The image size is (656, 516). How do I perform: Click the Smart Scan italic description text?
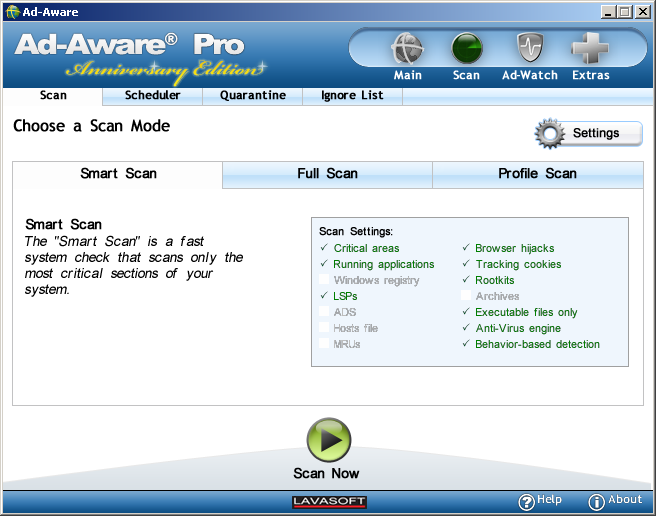pyautogui.click(x=133, y=265)
